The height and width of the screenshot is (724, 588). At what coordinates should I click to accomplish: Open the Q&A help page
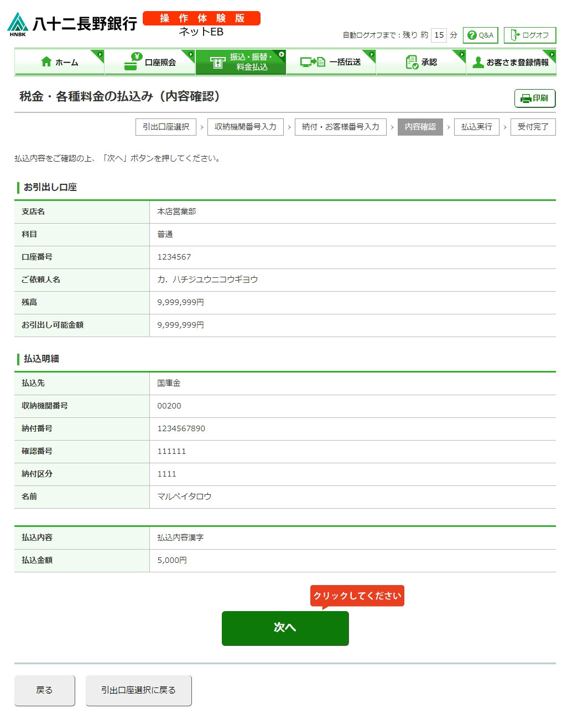pyautogui.click(x=480, y=35)
